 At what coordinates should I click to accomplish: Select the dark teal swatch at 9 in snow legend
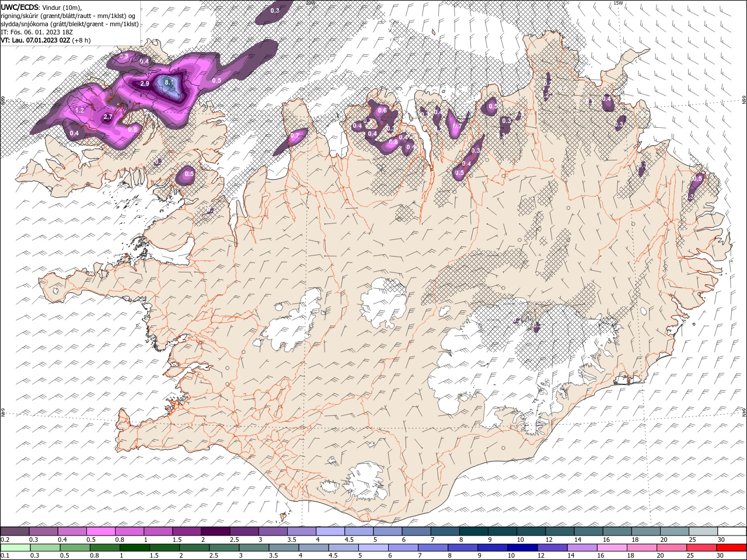tap(502, 531)
